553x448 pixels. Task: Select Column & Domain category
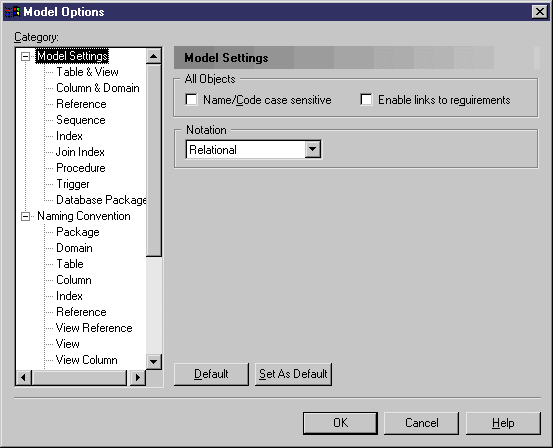[x=98, y=88]
